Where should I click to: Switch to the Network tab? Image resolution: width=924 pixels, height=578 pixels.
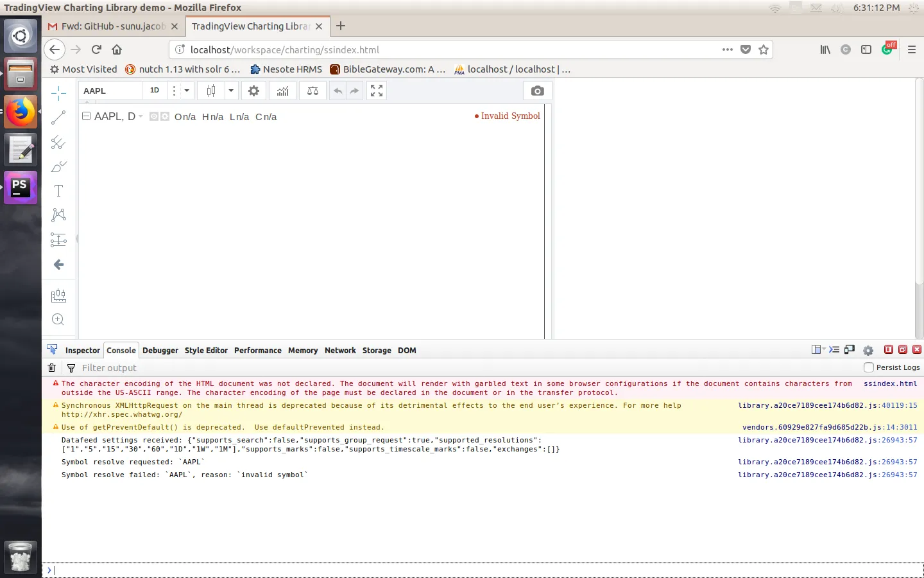(x=340, y=351)
